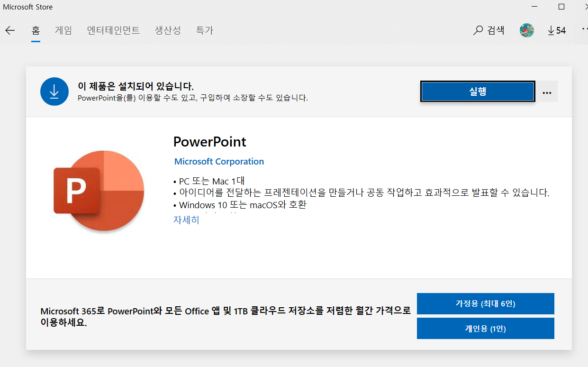Switch to the 게임 tab
Viewport: 588px width, 367px height.
coord(63,30)
